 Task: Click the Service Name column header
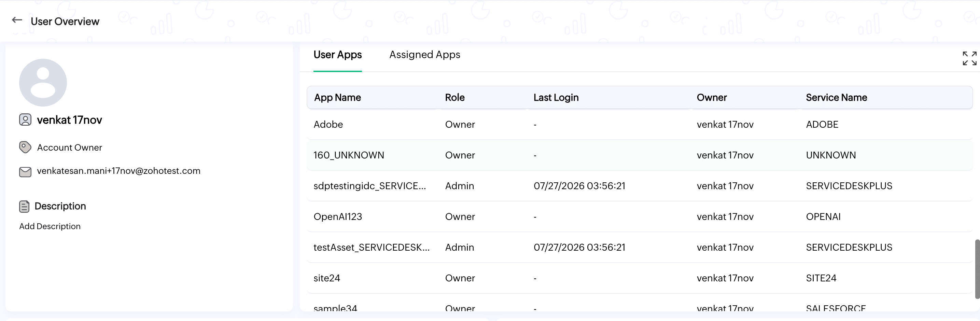click(x=836, y=98)
